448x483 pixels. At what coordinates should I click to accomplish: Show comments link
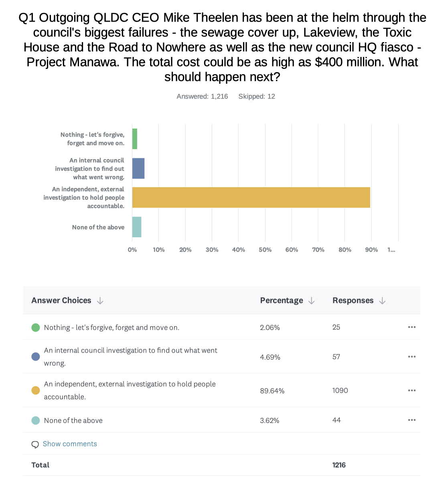click(70, 444)
